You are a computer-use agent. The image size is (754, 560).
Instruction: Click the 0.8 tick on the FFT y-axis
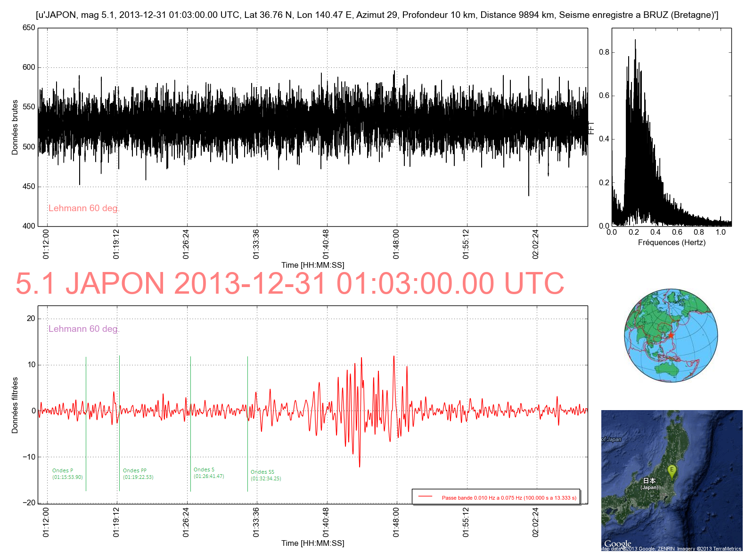click(604, 52)
